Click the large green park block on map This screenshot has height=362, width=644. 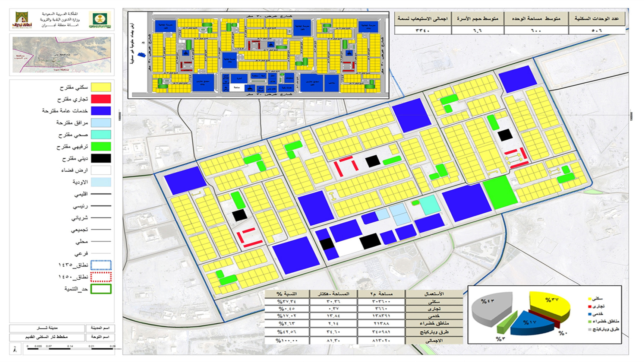click(x=500, y=193)
